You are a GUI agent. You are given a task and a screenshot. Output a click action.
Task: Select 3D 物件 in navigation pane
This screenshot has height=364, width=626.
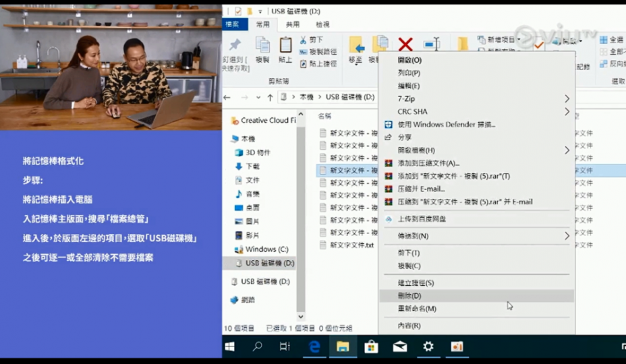click(252, 152)
